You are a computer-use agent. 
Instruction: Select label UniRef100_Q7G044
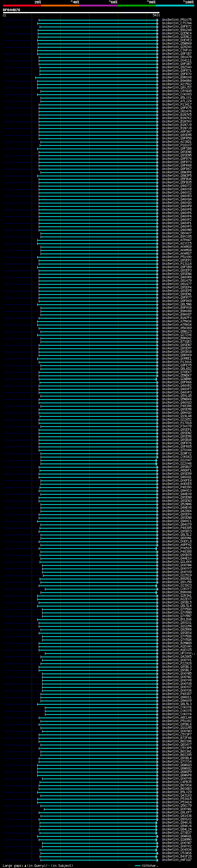coord(176,450)
